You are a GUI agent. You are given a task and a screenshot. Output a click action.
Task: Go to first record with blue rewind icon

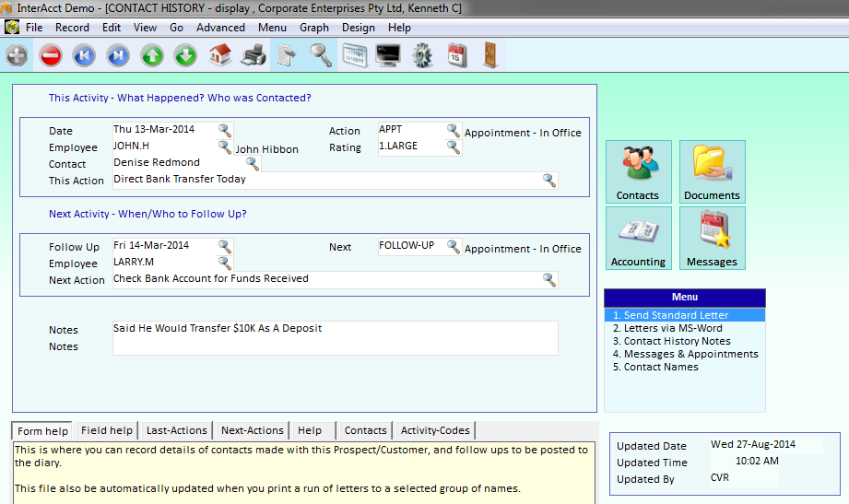click(x=84, y=55)
